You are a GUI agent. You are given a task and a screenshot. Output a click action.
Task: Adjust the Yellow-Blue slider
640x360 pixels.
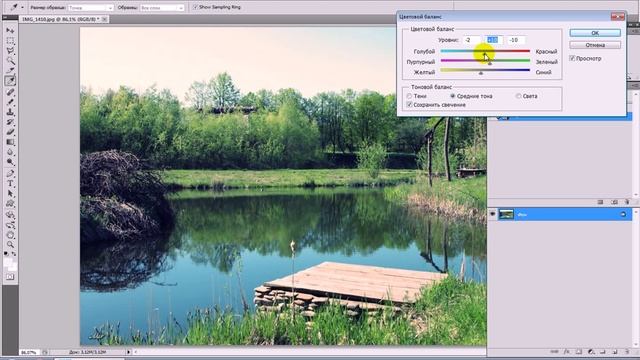[x=481, y=73]
